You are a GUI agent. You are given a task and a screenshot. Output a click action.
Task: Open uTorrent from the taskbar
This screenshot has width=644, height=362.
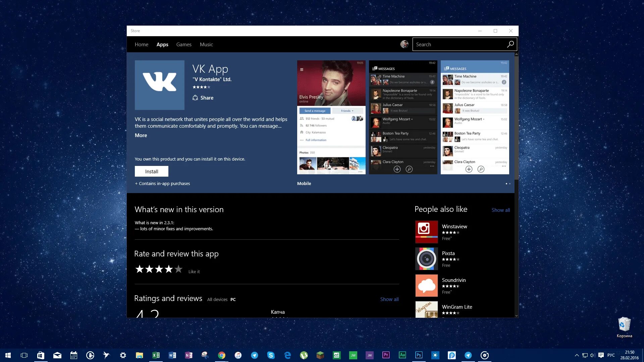coord(304,355)
